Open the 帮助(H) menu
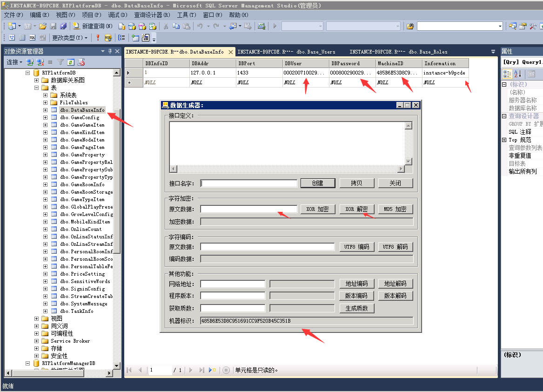 click(239, 15)
